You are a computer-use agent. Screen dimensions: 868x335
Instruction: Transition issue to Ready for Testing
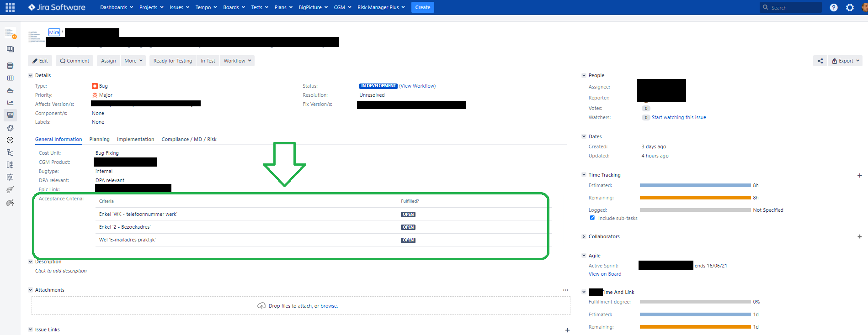pos(173,61)
